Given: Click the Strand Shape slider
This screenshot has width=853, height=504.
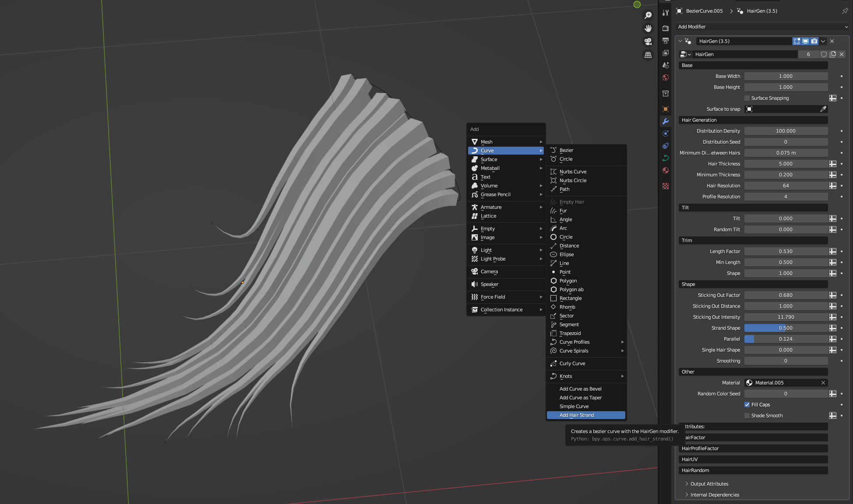Looking at the screenshot, I should pyautogui.click(x=786, y=328).
